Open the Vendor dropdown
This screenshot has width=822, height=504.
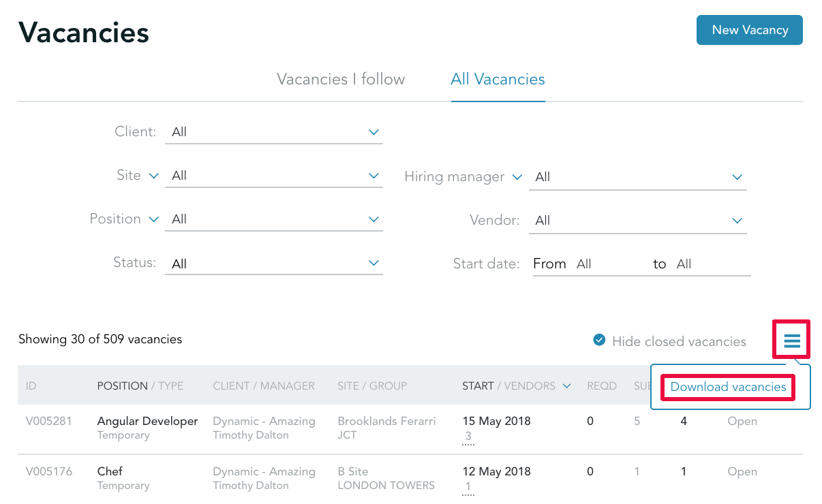tap(638, 221)
